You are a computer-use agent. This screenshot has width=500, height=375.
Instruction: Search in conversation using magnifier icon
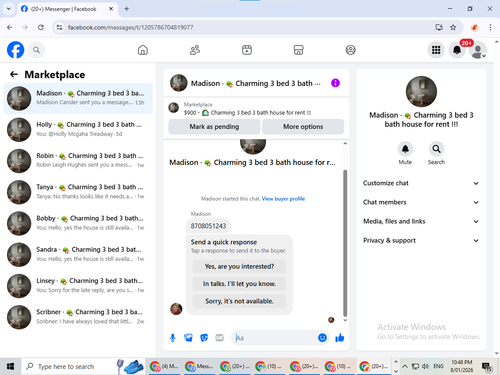point(436,149)
